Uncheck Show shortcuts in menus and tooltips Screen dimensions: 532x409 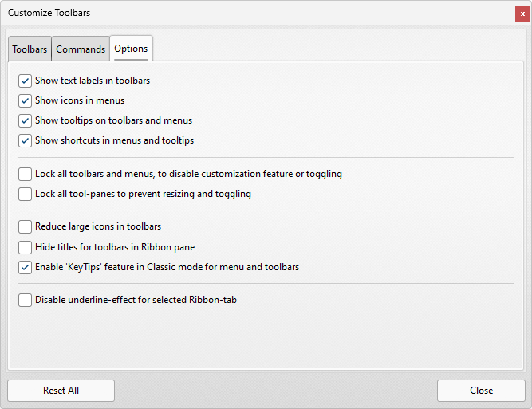26,140
